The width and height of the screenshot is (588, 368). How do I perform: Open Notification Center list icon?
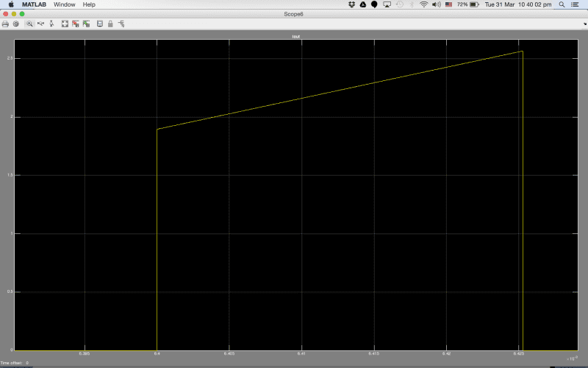(x=575, y=4)
